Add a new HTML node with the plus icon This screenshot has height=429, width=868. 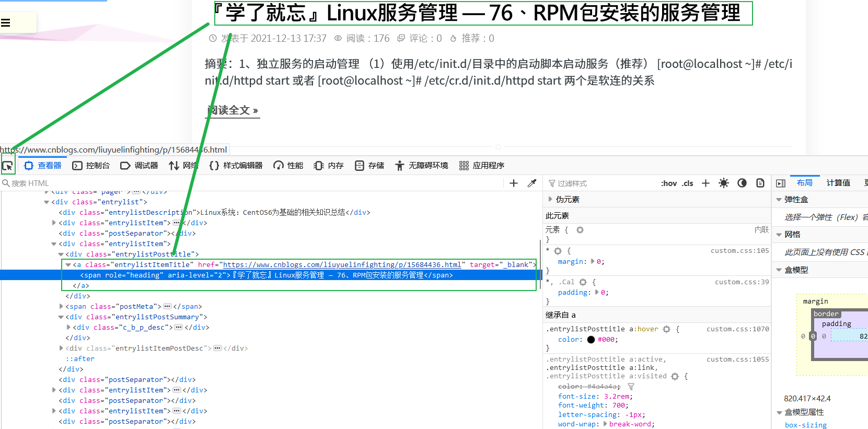[514, 183]
